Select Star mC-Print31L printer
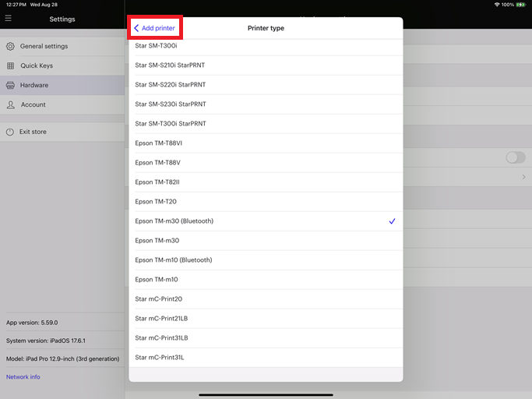Viewport: 532px width, 399px height. pyautogui.click(x=266, y=358)
